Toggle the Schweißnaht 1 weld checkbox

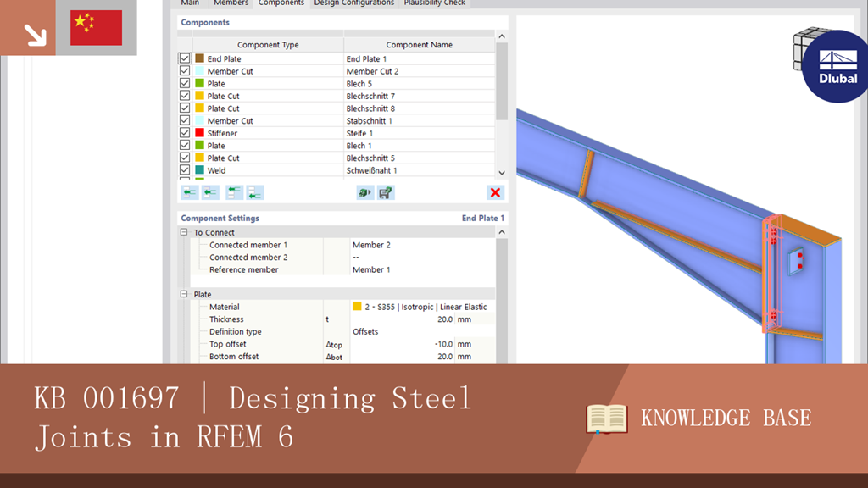click(x=185, y=169)
